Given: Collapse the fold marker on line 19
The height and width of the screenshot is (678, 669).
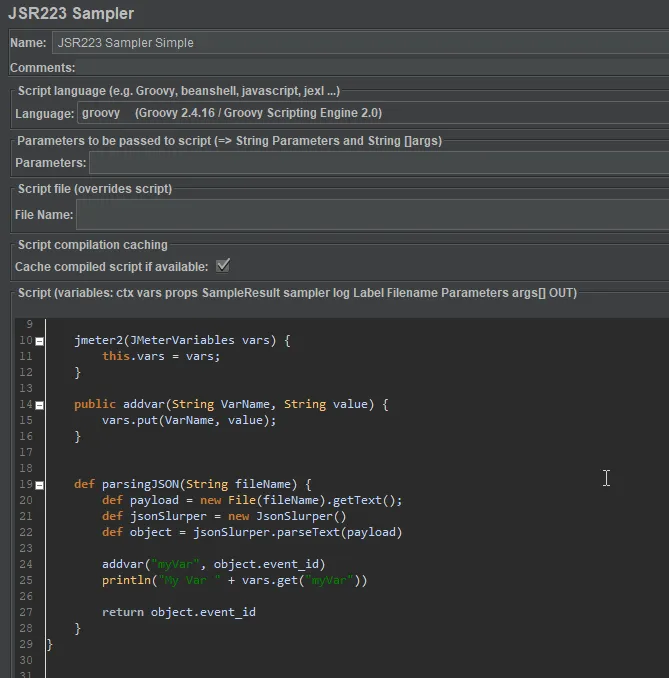Looking at the screenshot, I should click(39, 485).
